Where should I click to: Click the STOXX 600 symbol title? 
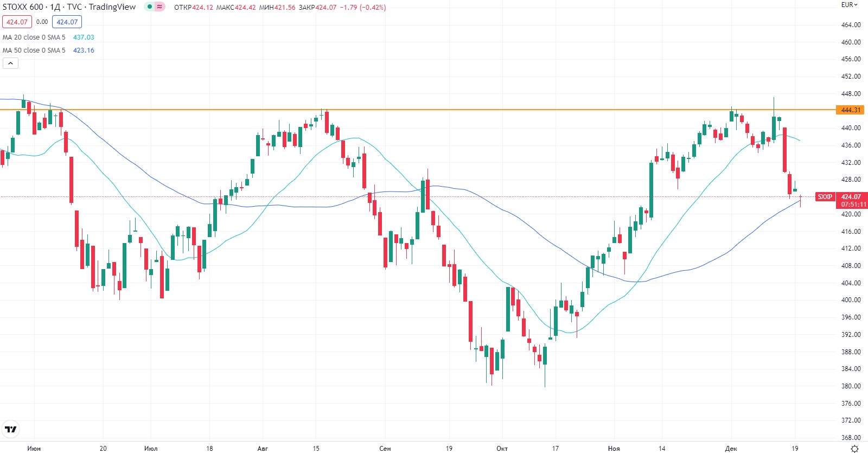coord(23,7)
